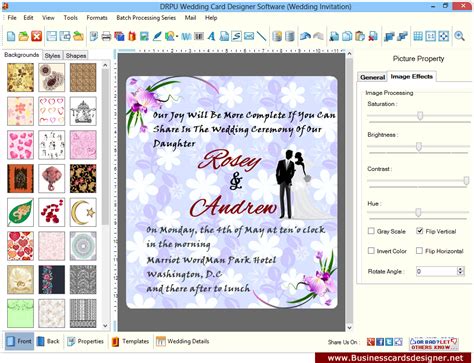Click the first Database icon with yellow star
Screen dimensions: 474x363
pos(277,36)
